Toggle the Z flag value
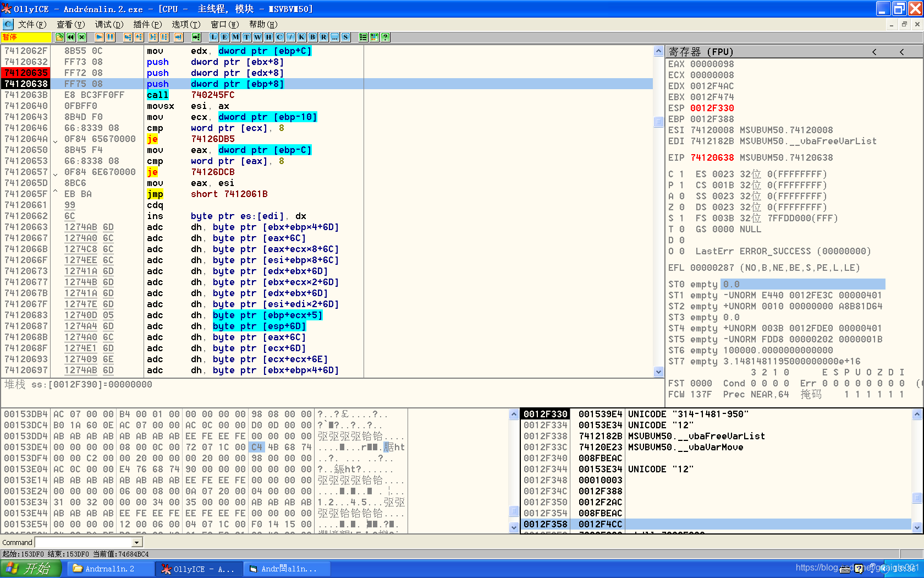The image size is (924, 578). tap(682, 207)
